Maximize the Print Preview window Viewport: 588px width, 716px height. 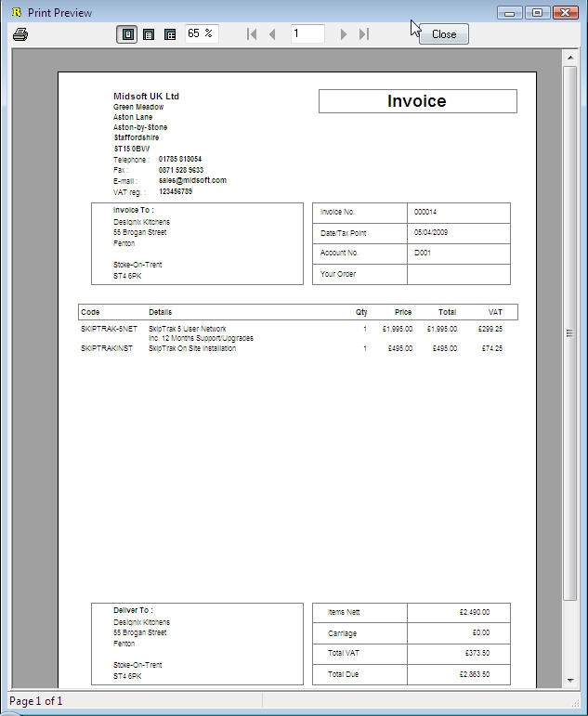[x=537, y=12]
